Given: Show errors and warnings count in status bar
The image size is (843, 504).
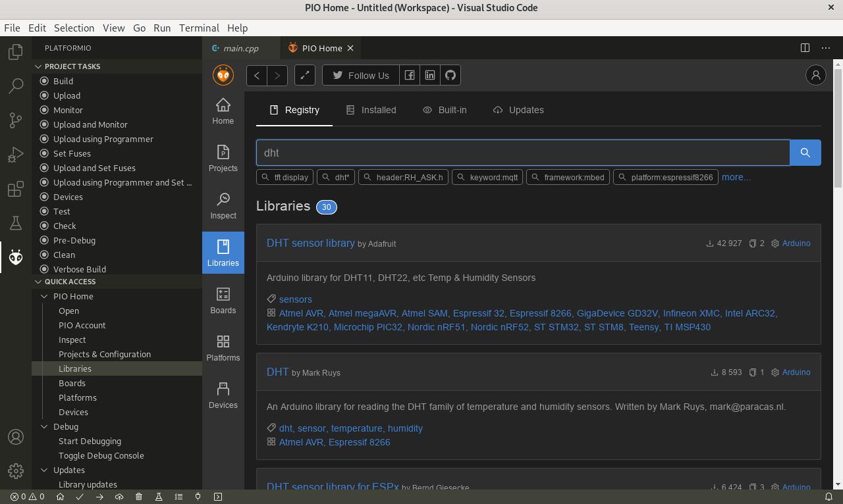Looking at the screenshot, I should [27, 497].
